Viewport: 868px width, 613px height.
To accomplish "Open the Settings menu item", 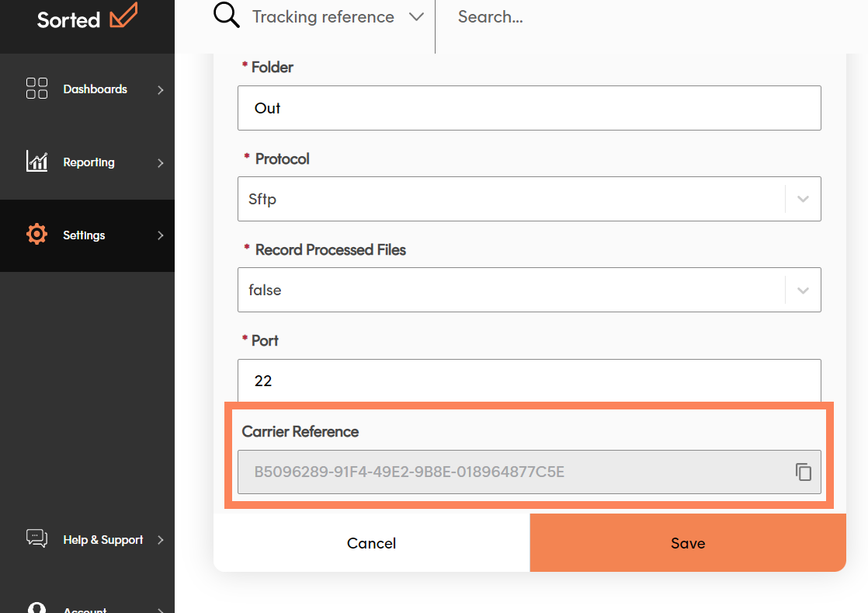I will [84, 235].
